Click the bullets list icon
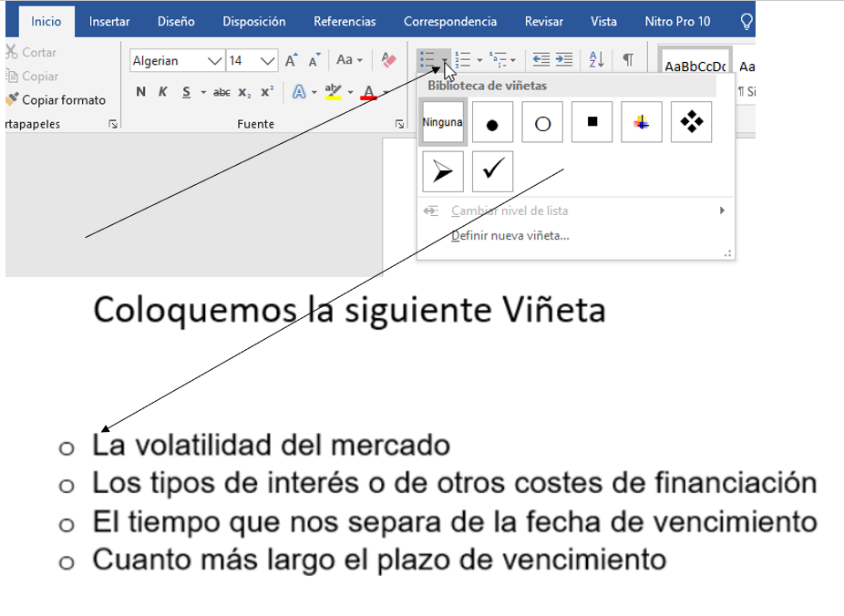The height and width of the screenshot is (616, 844). (x=427, y=59)
